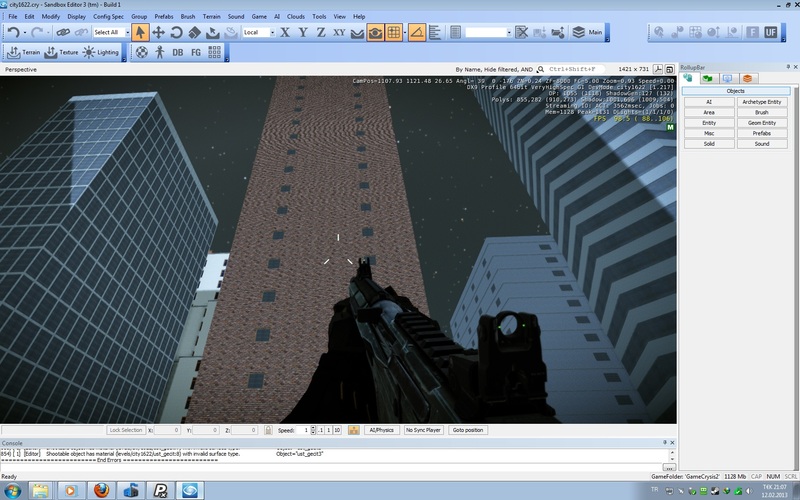Select the Select Terrain tool
This screenshot has width=800, height=500.
click(x=213, y=33)
